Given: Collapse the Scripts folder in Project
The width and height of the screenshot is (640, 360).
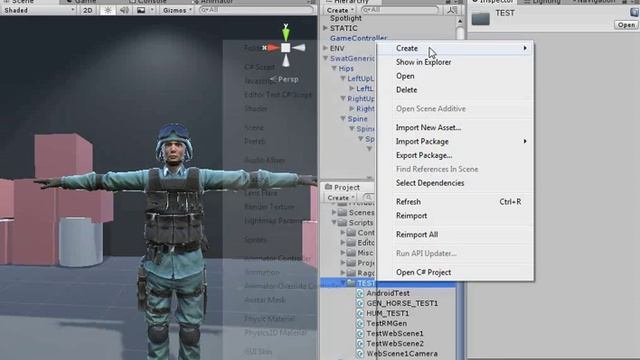Looking at the screenshot, I should 334,222.
